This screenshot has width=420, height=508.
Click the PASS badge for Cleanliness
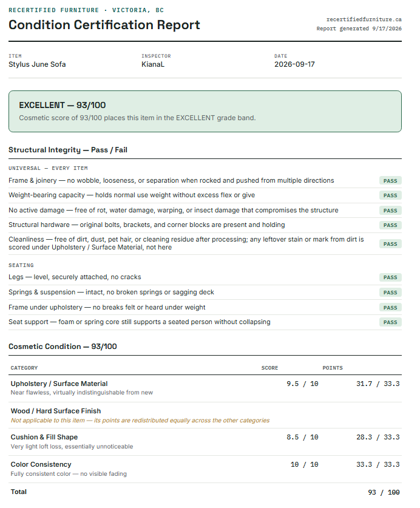click(x=390, y=244)
